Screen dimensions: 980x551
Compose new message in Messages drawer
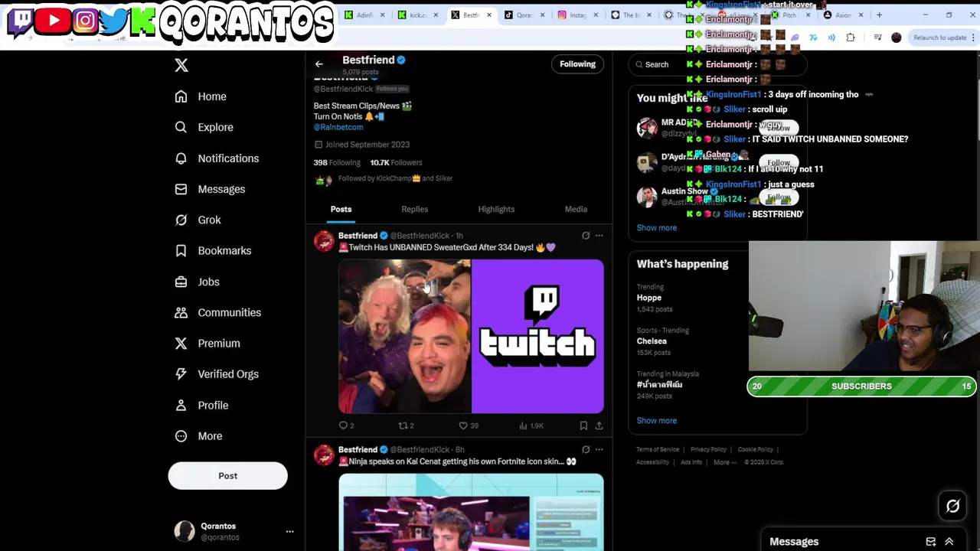930,542
